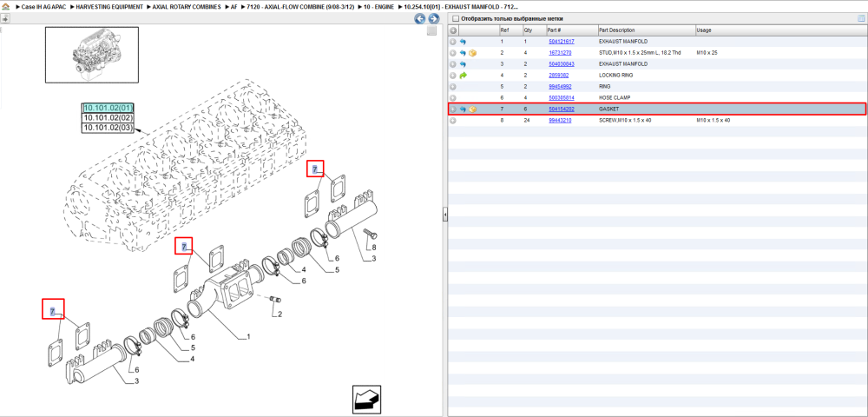Go to the home page icon
The image size is (868, 417).
(5, 7)
